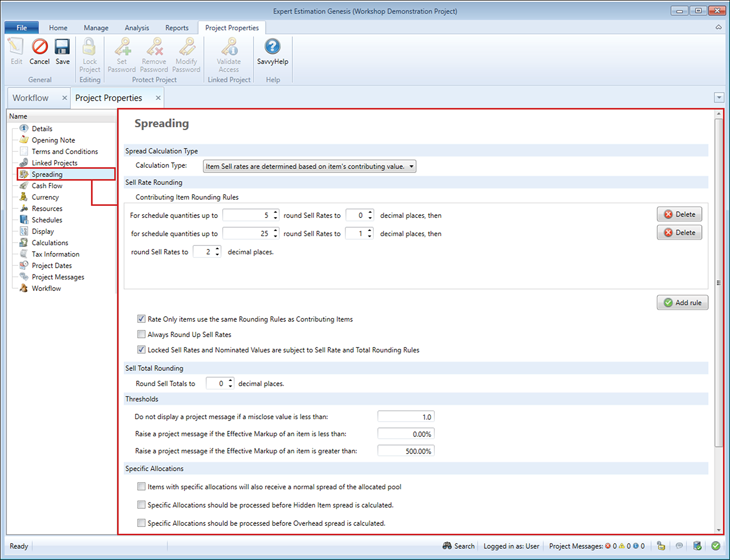Click the misclose value threshold input field
Image resolution: width=730 pixels, height=560 pixels.
click(405, 417)
